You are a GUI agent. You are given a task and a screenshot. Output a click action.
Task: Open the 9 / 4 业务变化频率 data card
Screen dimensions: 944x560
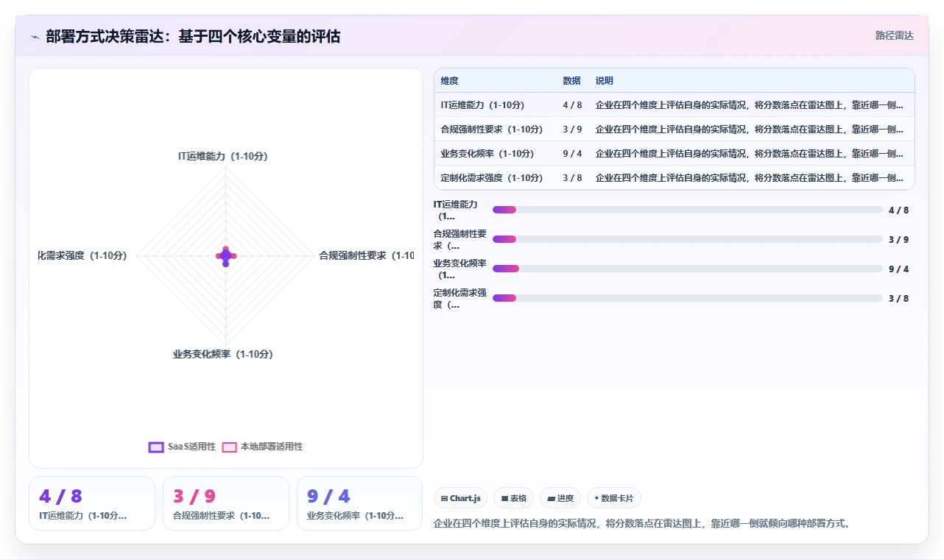(359, 503)
